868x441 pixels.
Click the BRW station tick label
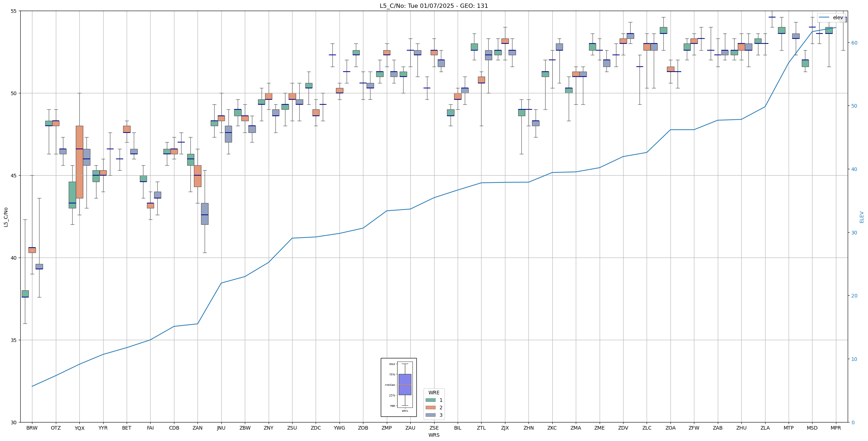[32, 428]
